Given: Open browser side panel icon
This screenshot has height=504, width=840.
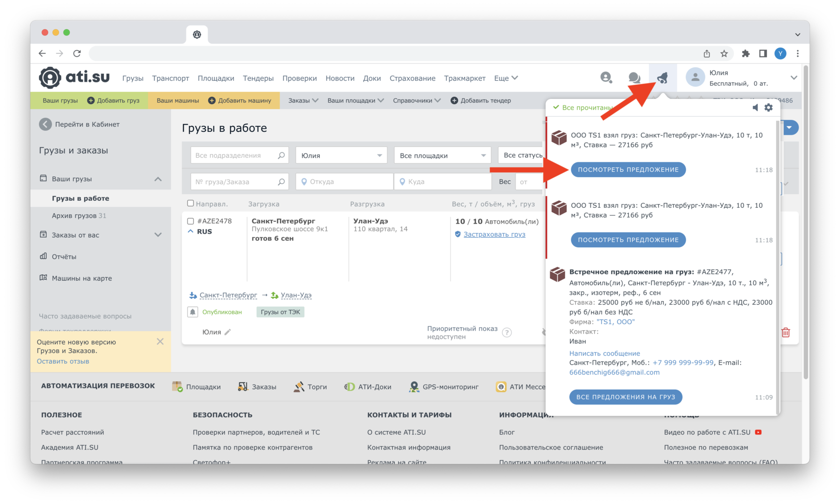Looking at the screenshot, I should click(763, 53).
